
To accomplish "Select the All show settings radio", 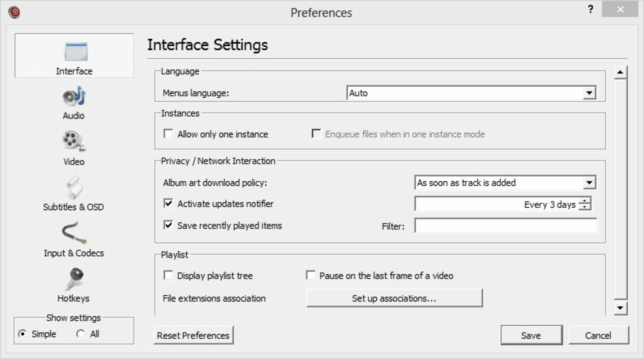I will [x=80, y=334].
